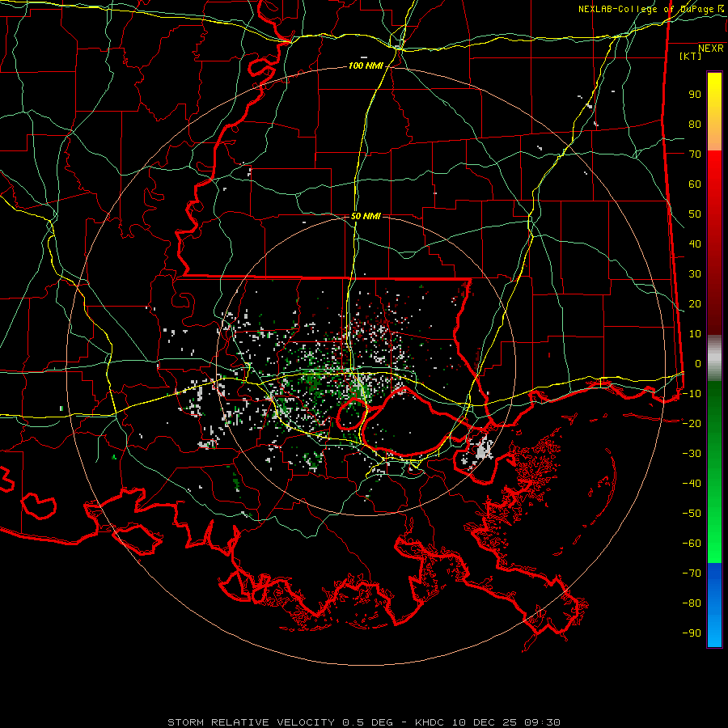Click the STORM RELATIVE VELOCITY caption text
Screen dimensions: 728x728
point(251,722)
